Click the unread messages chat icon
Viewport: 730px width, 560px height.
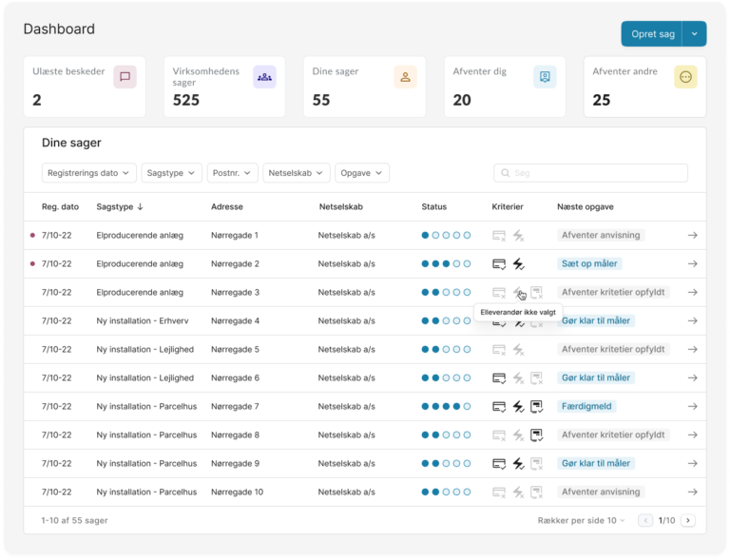[x=125, y=77]
